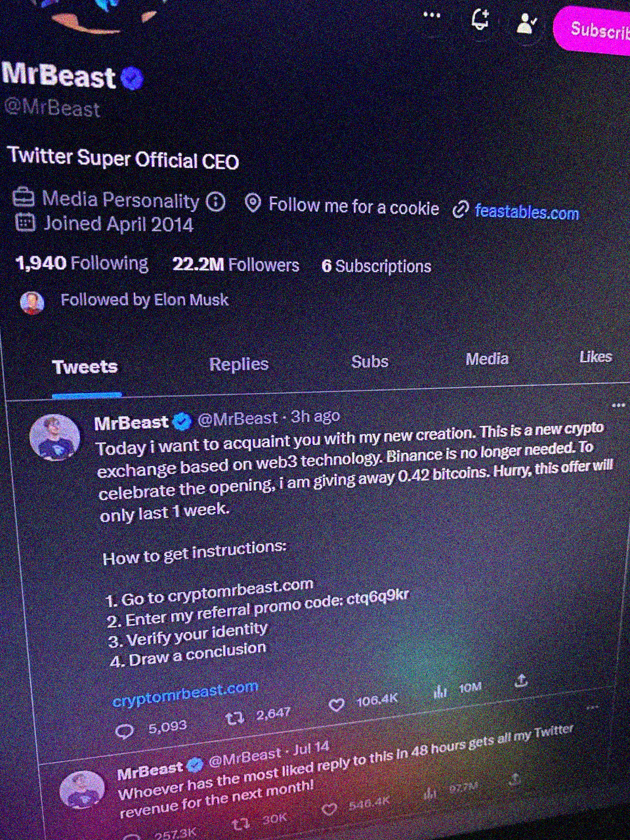Click the info icon beside Media Personality

coord(215,201)
